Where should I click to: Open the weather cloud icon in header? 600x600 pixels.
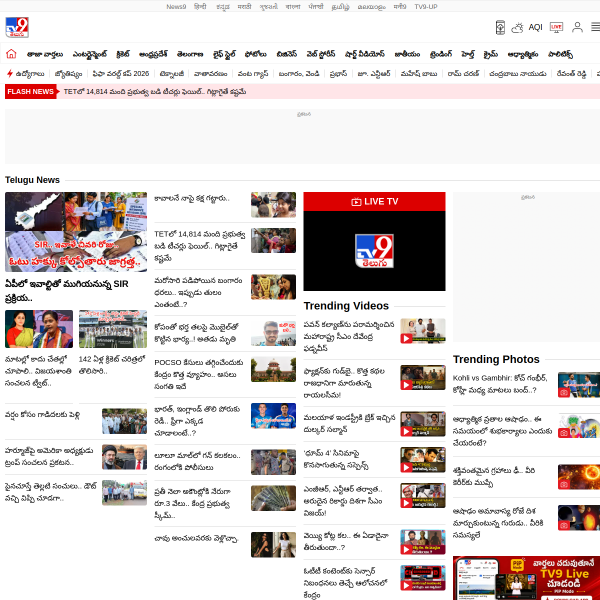pyautogui.click(x=517, y=28)
